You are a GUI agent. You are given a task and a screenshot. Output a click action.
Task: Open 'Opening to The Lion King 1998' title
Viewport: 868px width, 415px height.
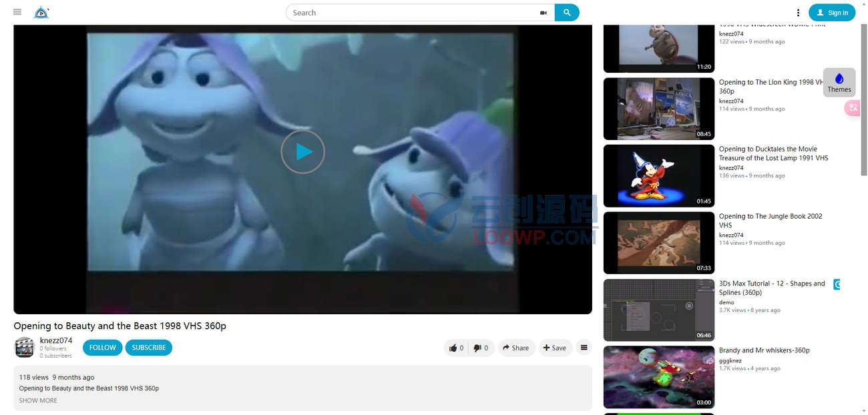point(771,87)
